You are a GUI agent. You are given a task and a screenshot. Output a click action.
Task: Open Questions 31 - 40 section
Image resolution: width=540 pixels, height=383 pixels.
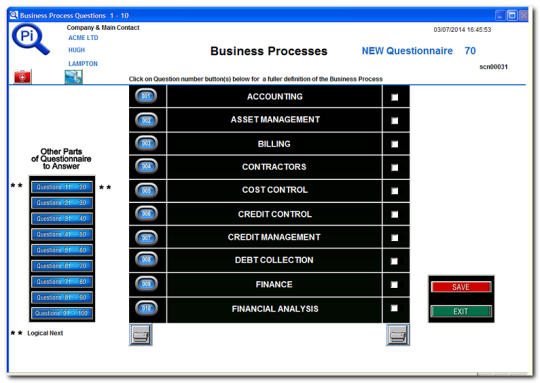coord(62,219)
